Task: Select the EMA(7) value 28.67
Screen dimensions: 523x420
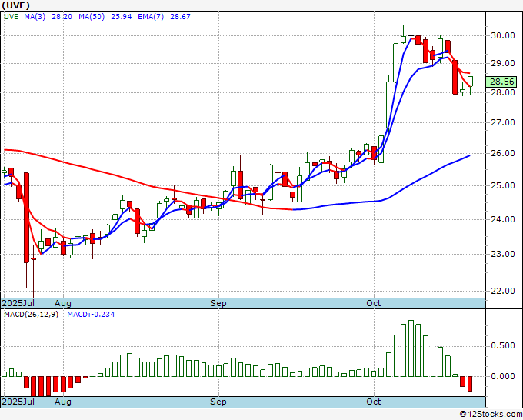Action: [180, 17]
